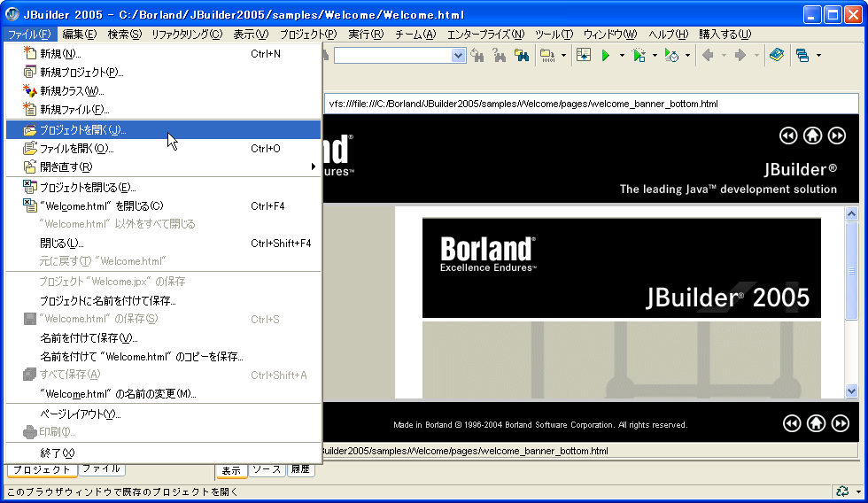The height and width of the screenshot is (503, 868).
Task: Switch to the ソース tab
Action: [x=266, y=469]
